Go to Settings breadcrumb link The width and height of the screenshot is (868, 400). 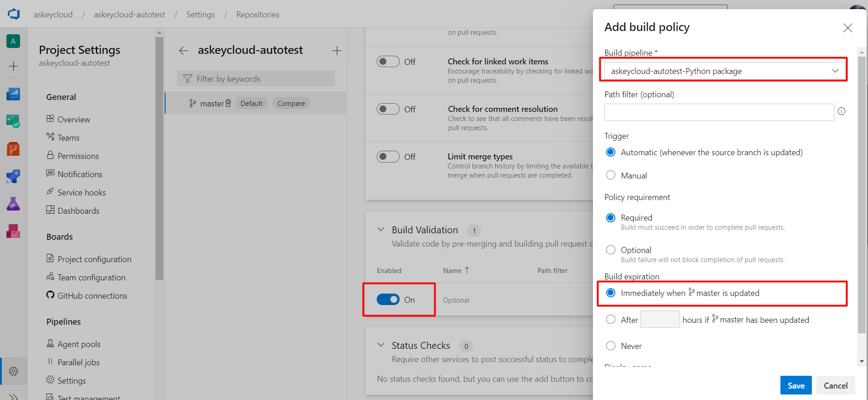(x=200, y=15)
